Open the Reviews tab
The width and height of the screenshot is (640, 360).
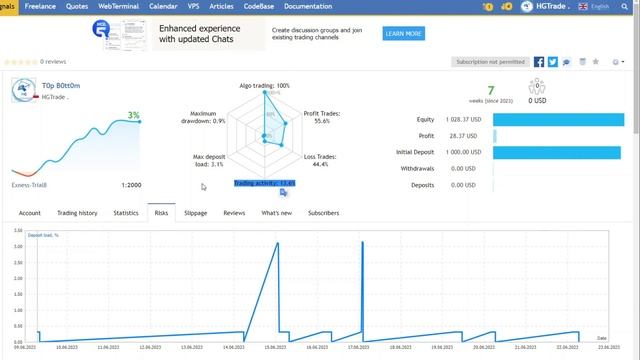click(234, 213)
